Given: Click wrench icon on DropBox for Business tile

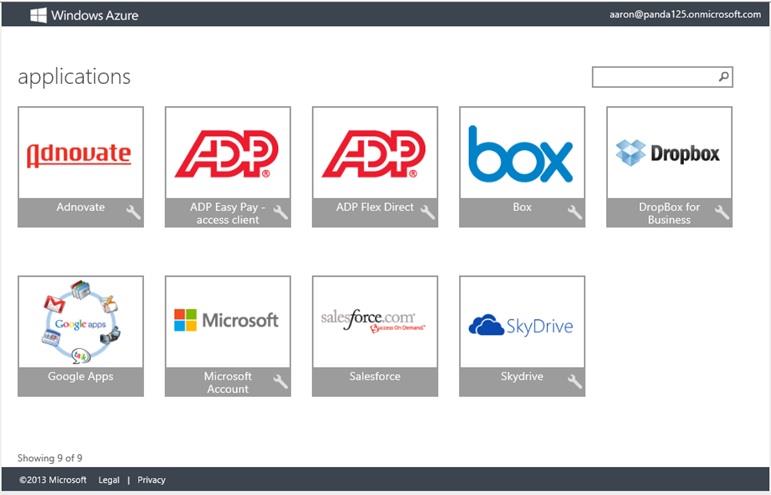Looking at the screenshot, I should pyautogui.click(x=721, y=212).
